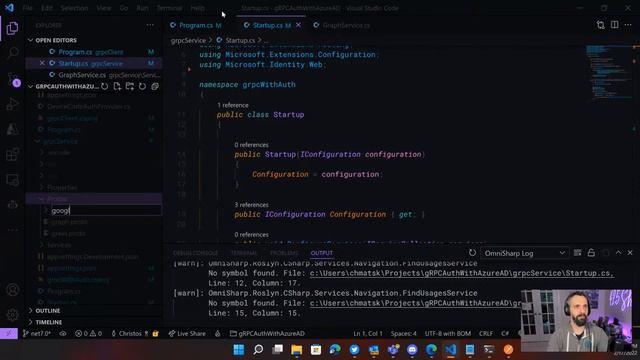Switch to the Debug Console panel tab
Image resolution: width=640 pixels, height=360 pixels.
[x=195, y=253]
